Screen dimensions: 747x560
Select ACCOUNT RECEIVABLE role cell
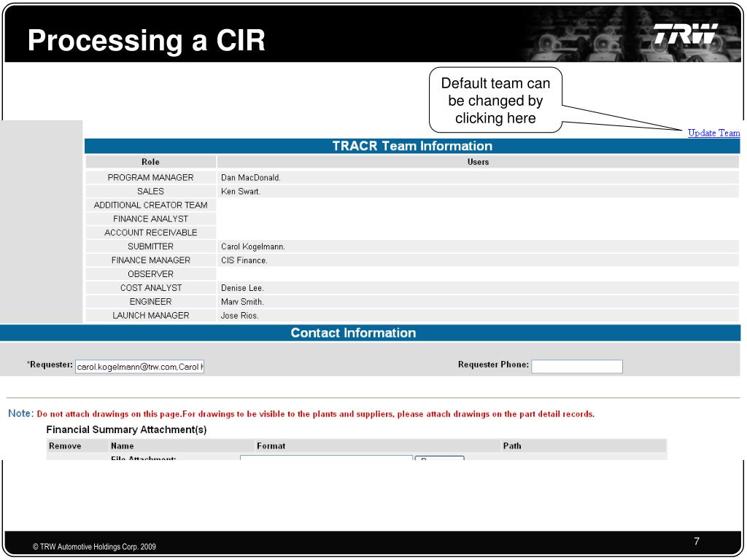coord(150,233)
